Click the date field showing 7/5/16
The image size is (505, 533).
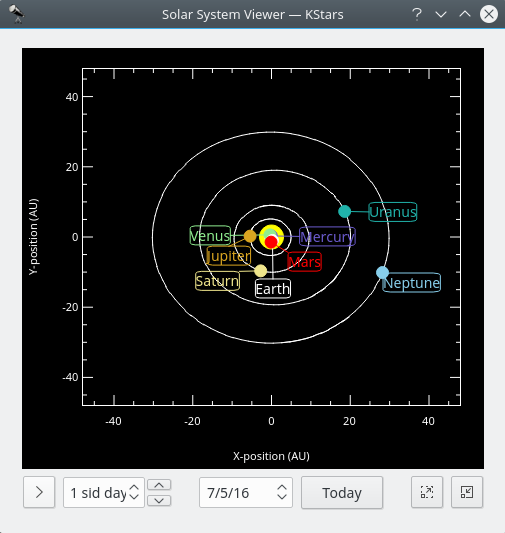(x=246, y=493)
